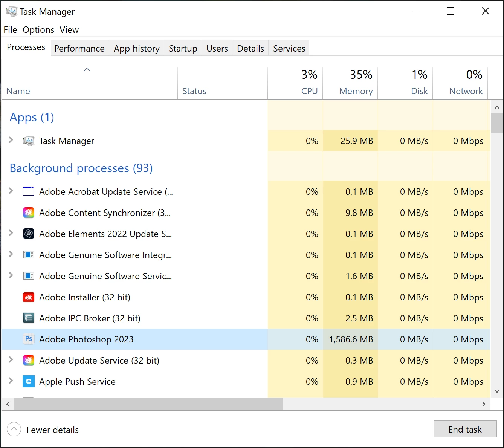Viewport: 504px width, 448px height.
Task: Click the Adobe Content Synchronizer icon
Action: click(29, 213)
